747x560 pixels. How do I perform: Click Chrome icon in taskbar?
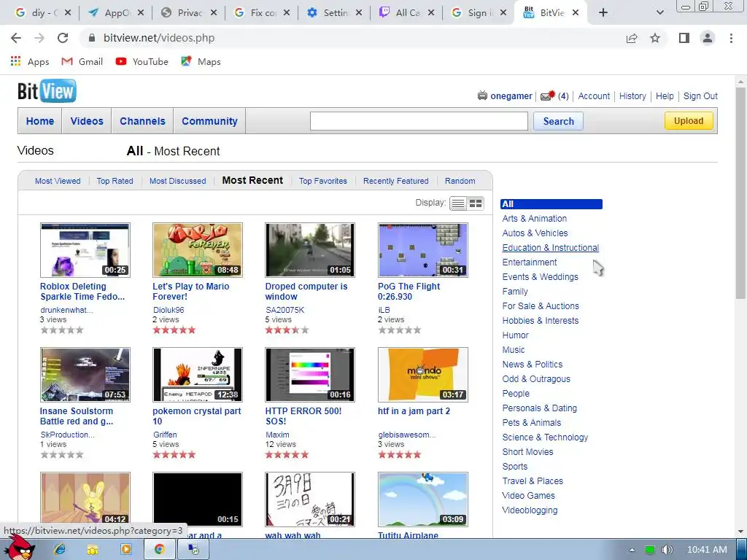click(159, 550)
